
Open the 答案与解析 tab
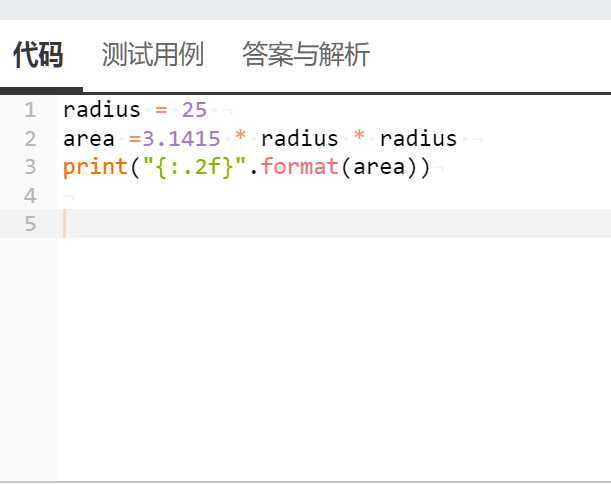pyautogui.click(x=306, y=55)
